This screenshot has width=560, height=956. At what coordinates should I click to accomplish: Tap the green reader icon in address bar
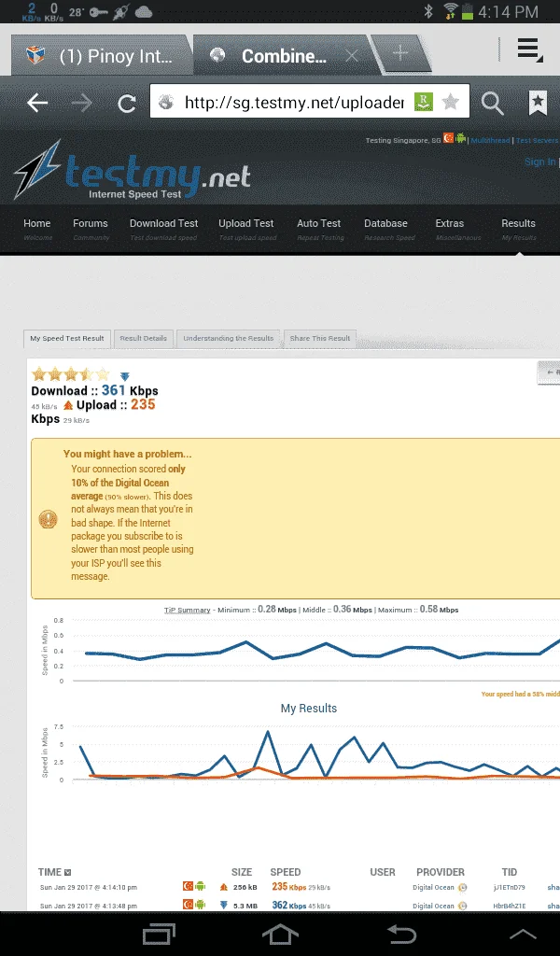tap(423, 102)
